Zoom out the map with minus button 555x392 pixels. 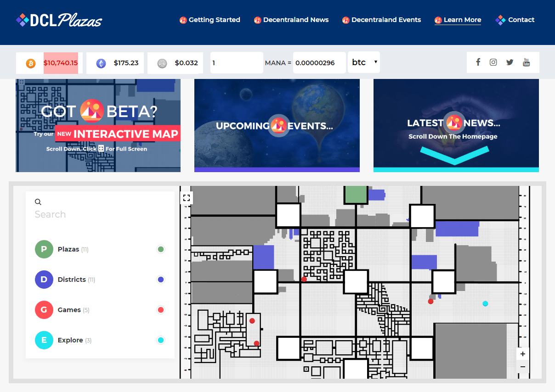(x=522, y=367)
